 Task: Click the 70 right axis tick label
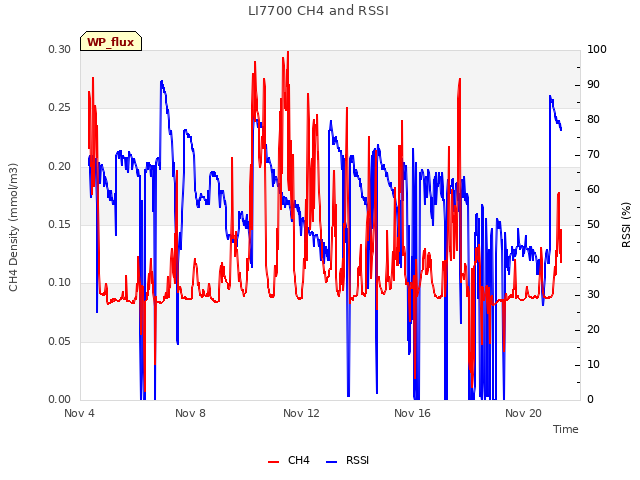click(x=593, y=155)
